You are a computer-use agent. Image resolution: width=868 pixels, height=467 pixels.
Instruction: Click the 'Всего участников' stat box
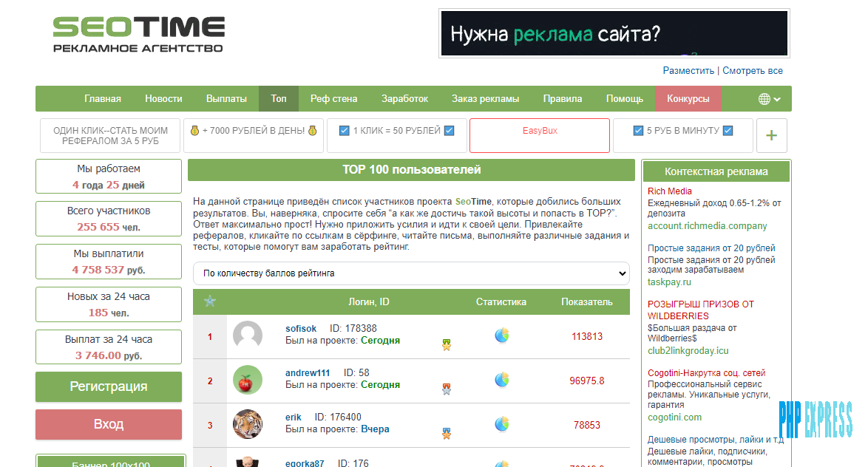(109, 219)
